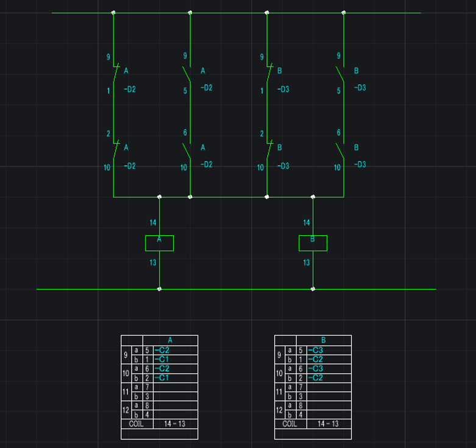Screen dimensions: 476x448
Task: Select -C1 in row 10b of table A
Action: (162, 378)
